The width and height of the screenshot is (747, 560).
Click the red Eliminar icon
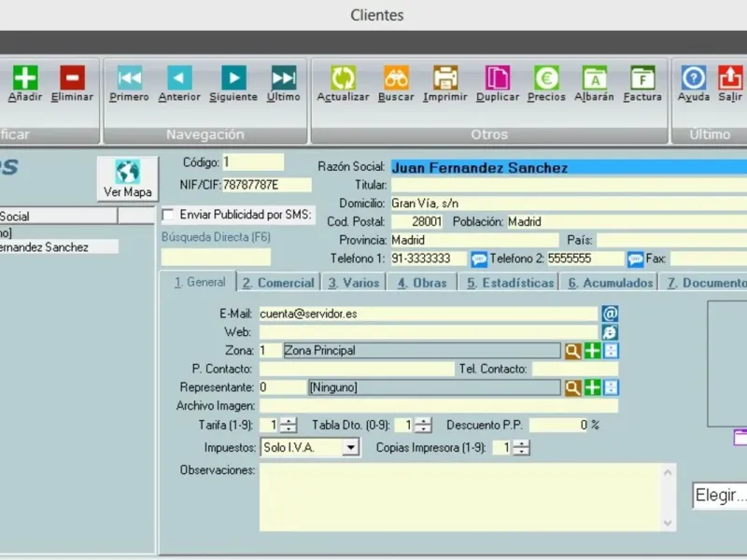tap(73, 77)
